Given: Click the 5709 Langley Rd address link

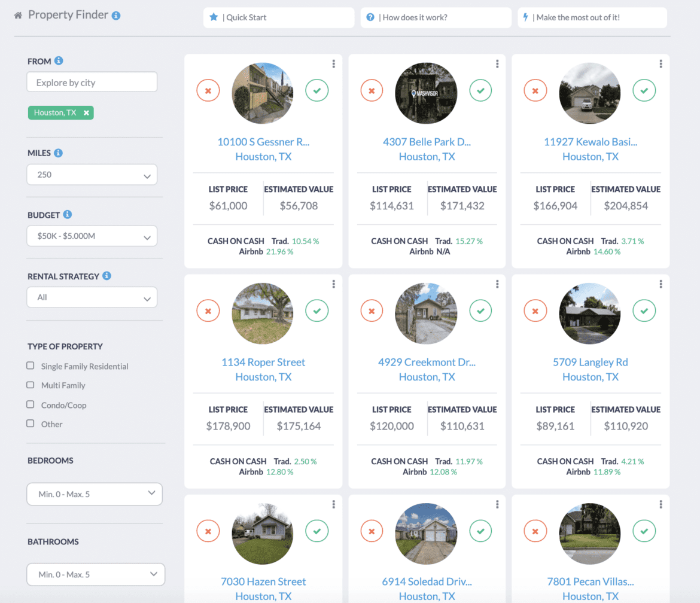Looking at the screenshot, I should (x=591, y=362).
